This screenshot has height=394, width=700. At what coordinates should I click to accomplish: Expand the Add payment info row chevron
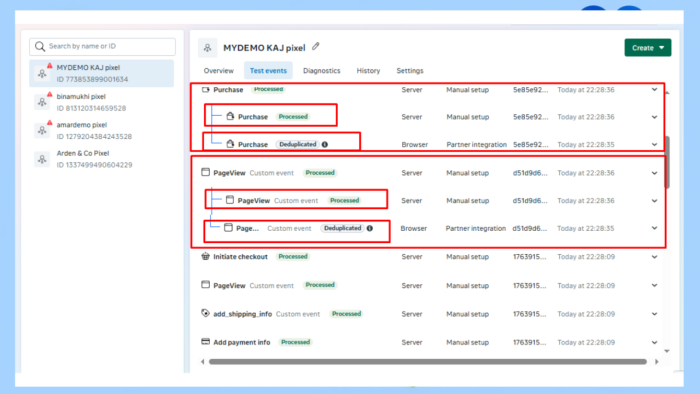[x=654, y=343]
